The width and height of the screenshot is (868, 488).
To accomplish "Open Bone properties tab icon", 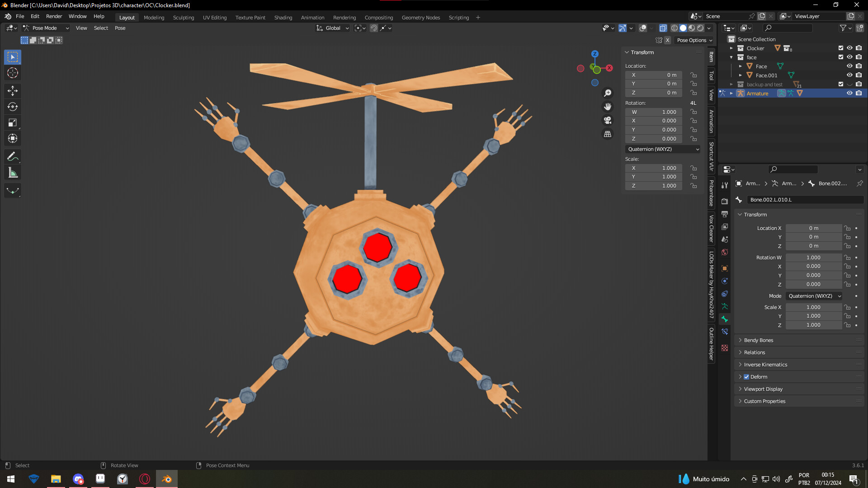I will pos(725,319).
